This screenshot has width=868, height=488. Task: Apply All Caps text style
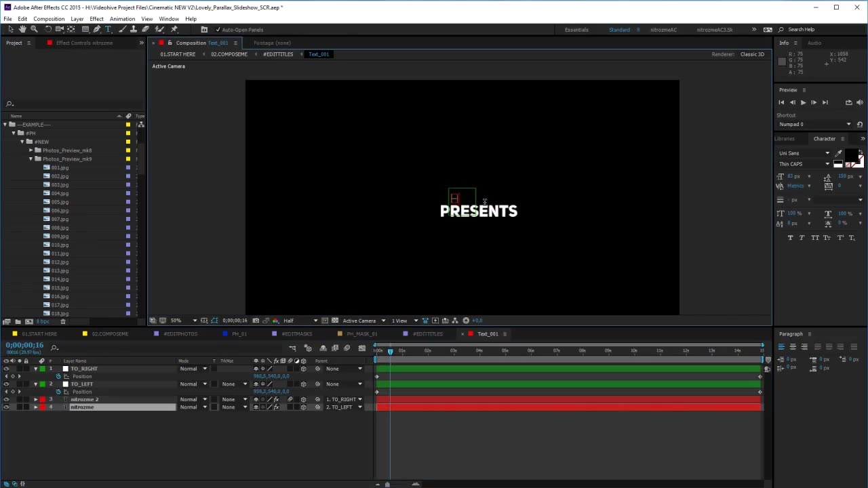[815, 238]
